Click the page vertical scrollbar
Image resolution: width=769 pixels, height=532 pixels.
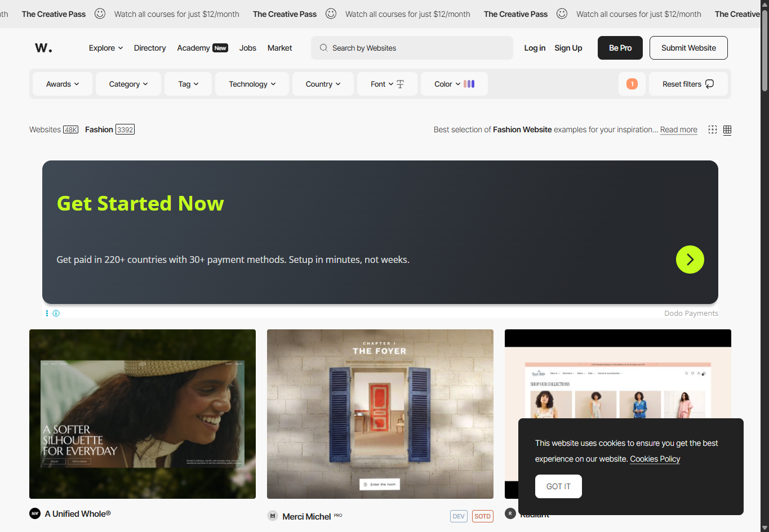(x=764, y=51)
